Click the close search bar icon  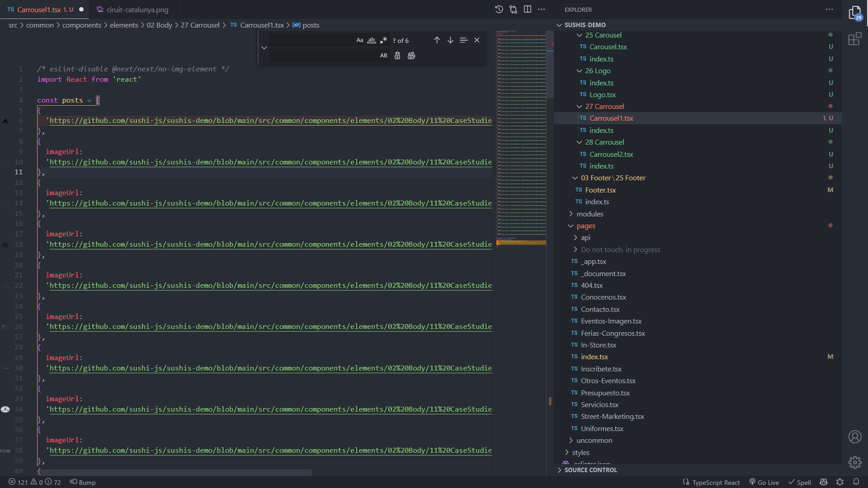(x=477, y=40)
